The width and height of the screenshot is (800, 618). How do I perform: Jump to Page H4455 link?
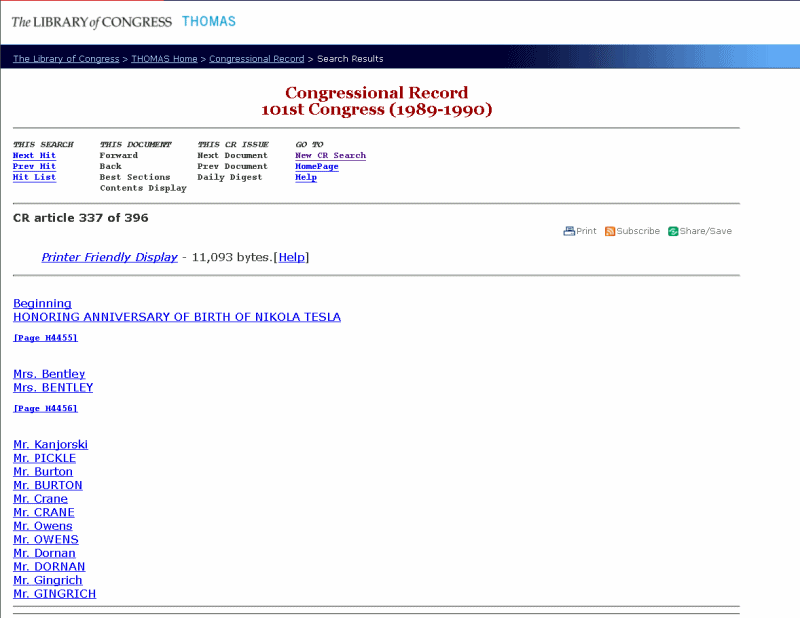[x=45, y=338]
